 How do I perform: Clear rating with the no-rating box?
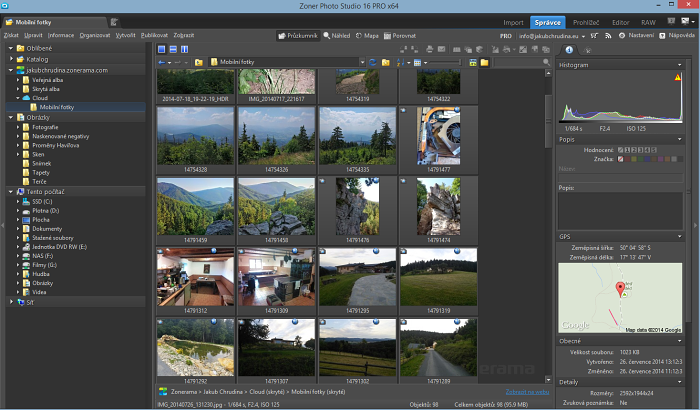click(621, 150)
